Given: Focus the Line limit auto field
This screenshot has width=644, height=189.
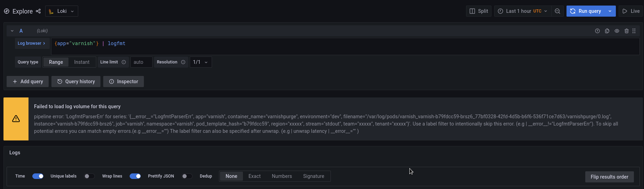Looking at the screenshot, I should [x=141, y=62].
